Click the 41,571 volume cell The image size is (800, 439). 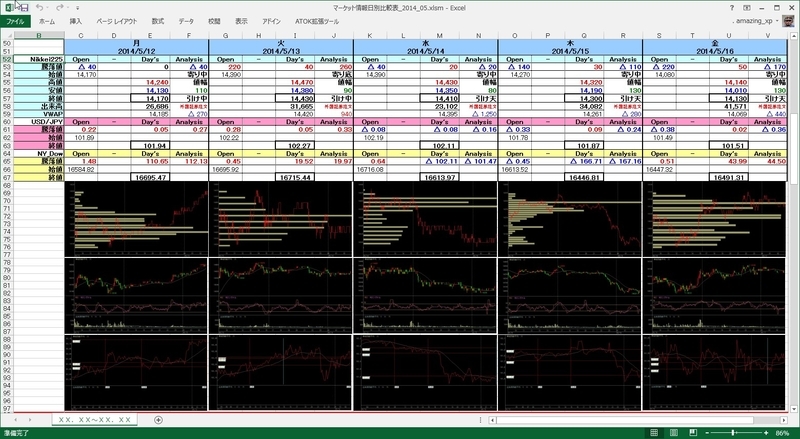pos(729,106)
